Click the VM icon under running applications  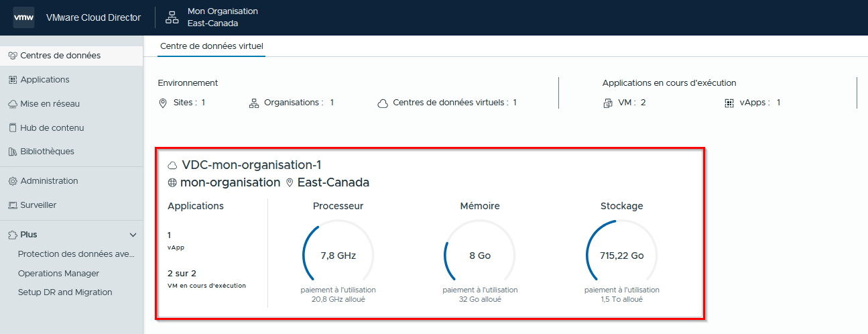pyautogui.click(x=608, y=103)
